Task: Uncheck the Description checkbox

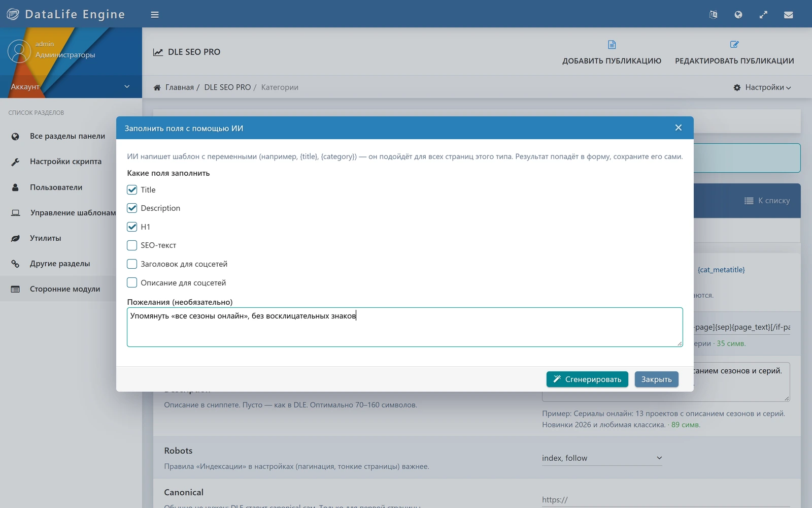Action: point(132,208)
